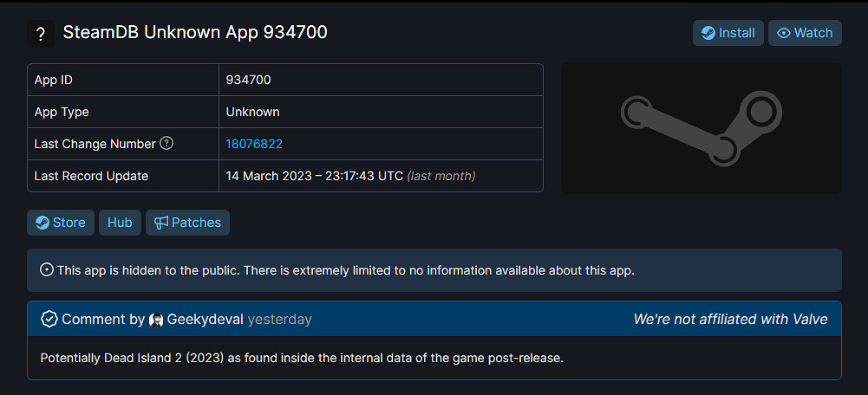The image size is (868, 395).
Task: Open the Store page button
Action: [x=61, y=223]
